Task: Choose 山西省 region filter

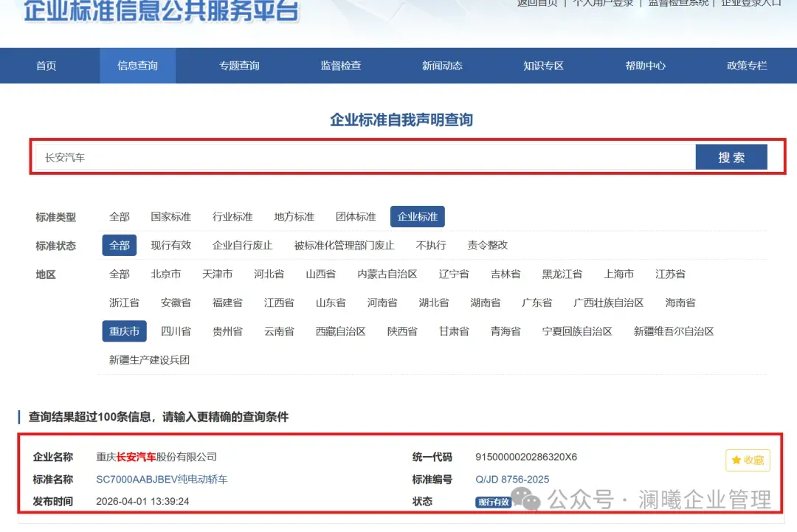Action: pyautogui.click(x=321, y=274)
